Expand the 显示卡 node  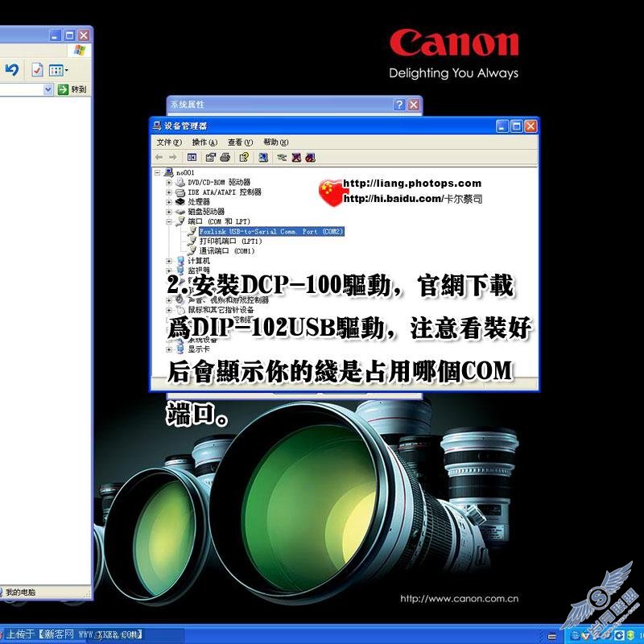pos(169,349)
